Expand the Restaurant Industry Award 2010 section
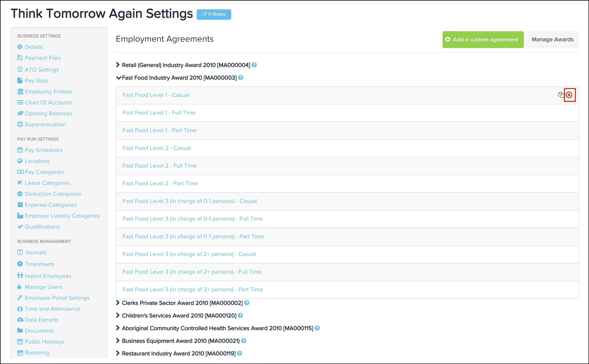This screenshot has width=589, height=364. tap(118, 353)
